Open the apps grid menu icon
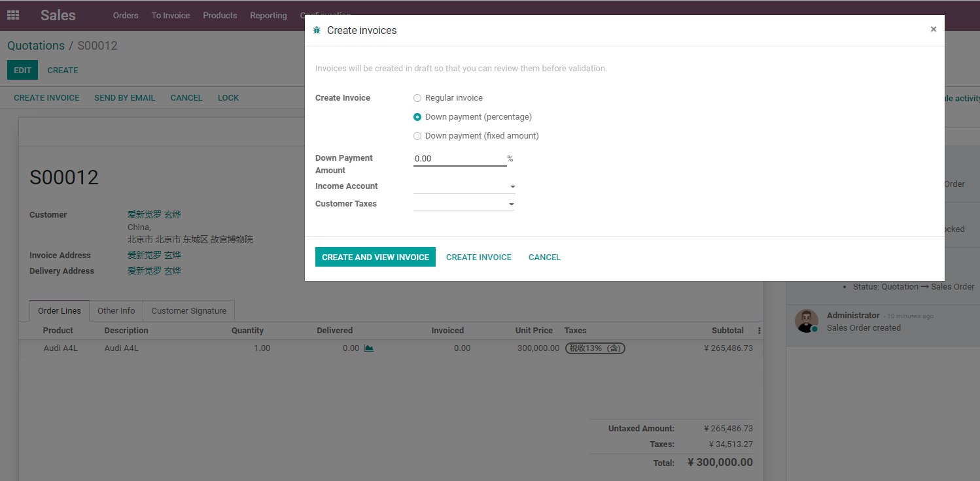980x481 pixels. pyautogui.click(x=13, y=15)
